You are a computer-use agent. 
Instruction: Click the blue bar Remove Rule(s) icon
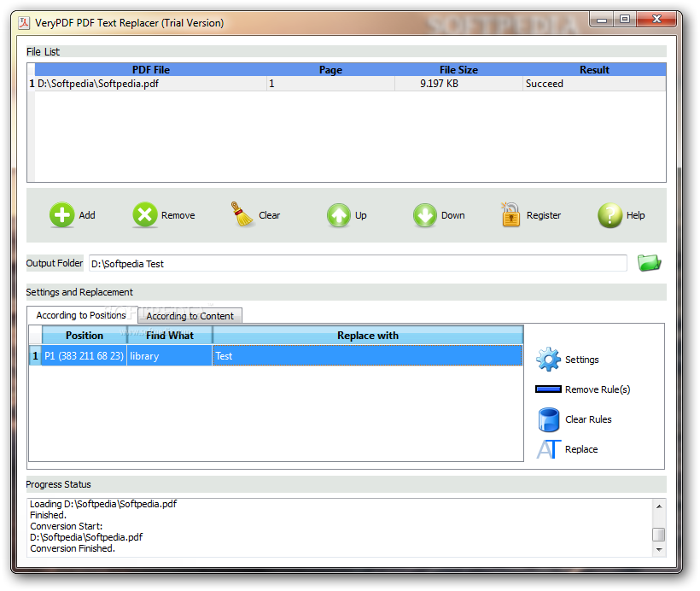click(x=548, y=389)
